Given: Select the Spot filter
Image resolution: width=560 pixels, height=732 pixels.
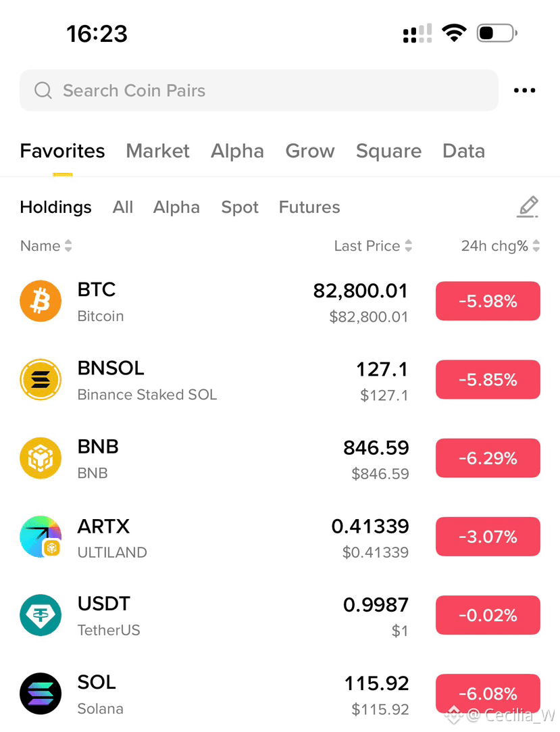Looking at the screenshot, I should [x=240, y=208].
